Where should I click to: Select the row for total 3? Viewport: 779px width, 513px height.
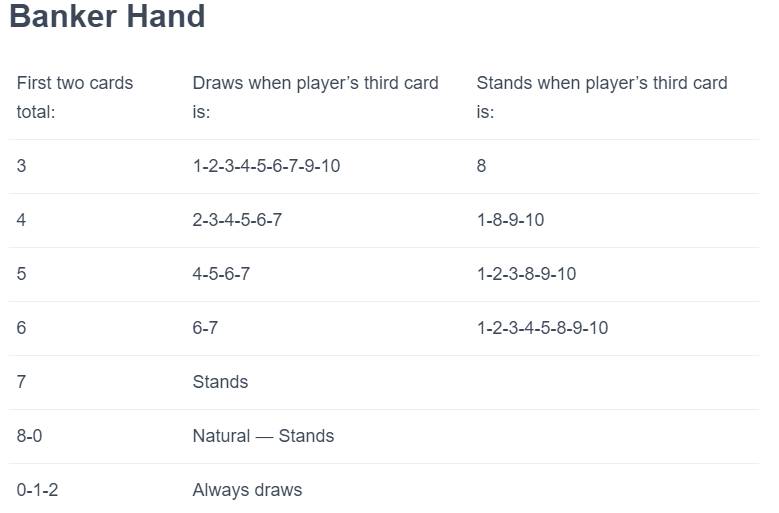click(384, 166)
